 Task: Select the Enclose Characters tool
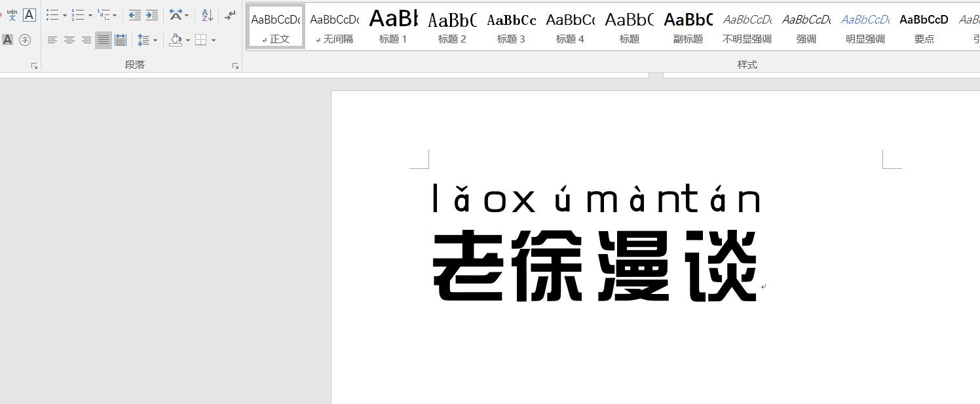pos(26,40)
